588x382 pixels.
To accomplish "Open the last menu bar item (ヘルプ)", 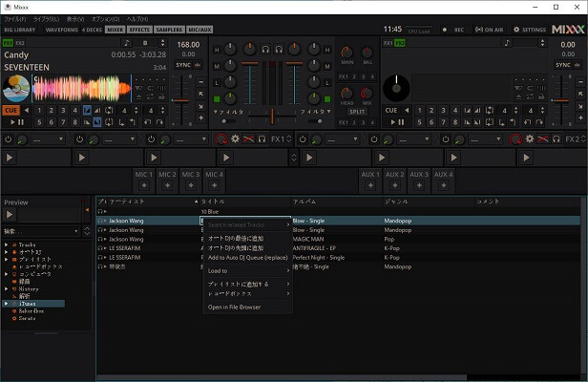I will 137,19.
